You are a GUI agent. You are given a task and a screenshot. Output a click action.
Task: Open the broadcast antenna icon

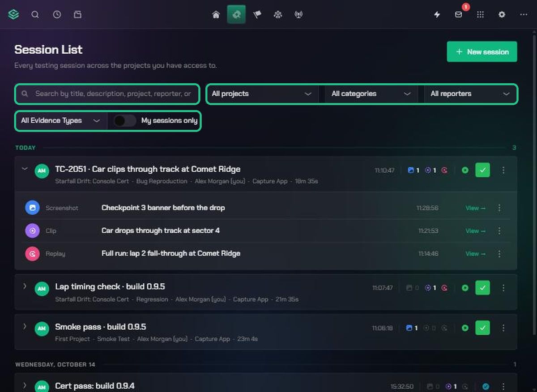298,15
